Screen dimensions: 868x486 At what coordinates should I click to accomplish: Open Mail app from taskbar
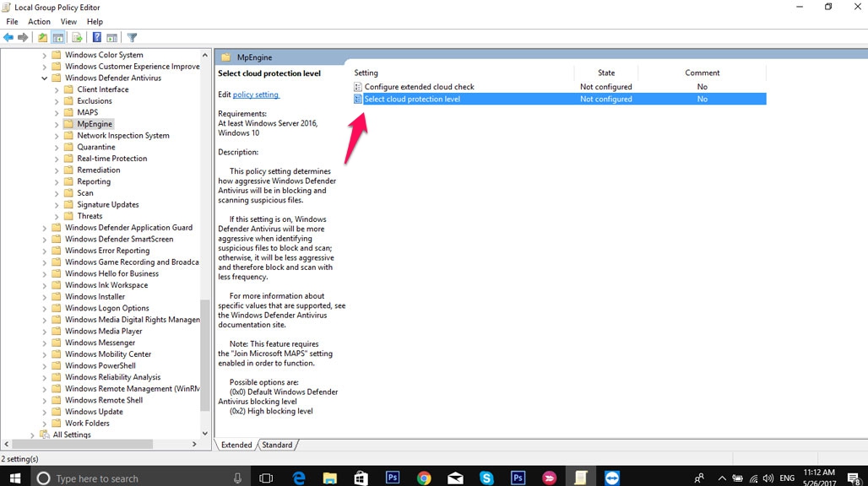click(x=456, y=478)
